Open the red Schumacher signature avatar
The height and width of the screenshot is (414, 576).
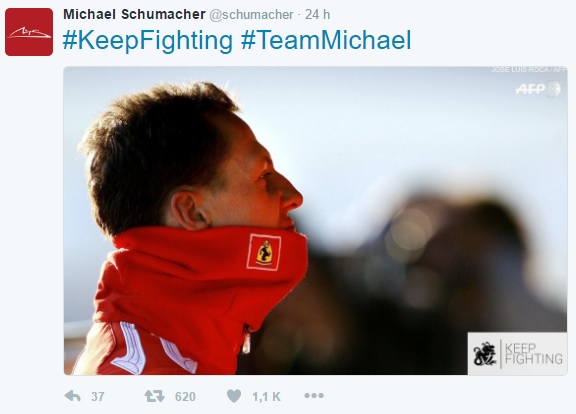(x=29, y=32)
